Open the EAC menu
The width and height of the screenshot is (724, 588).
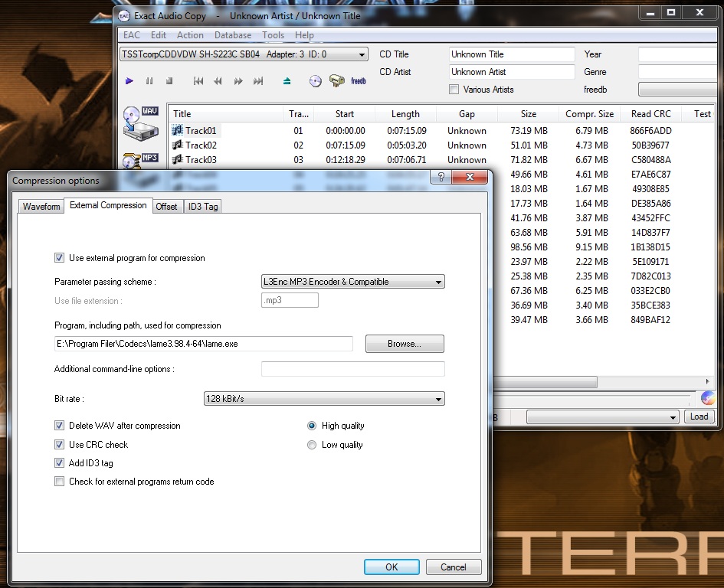[x=132, y=35]
